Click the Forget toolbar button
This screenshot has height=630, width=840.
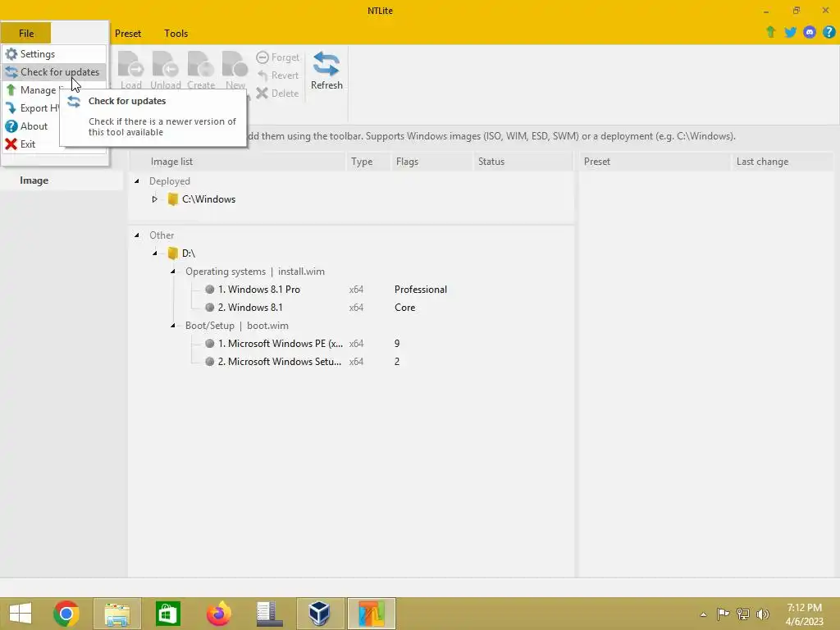[277, 57]
